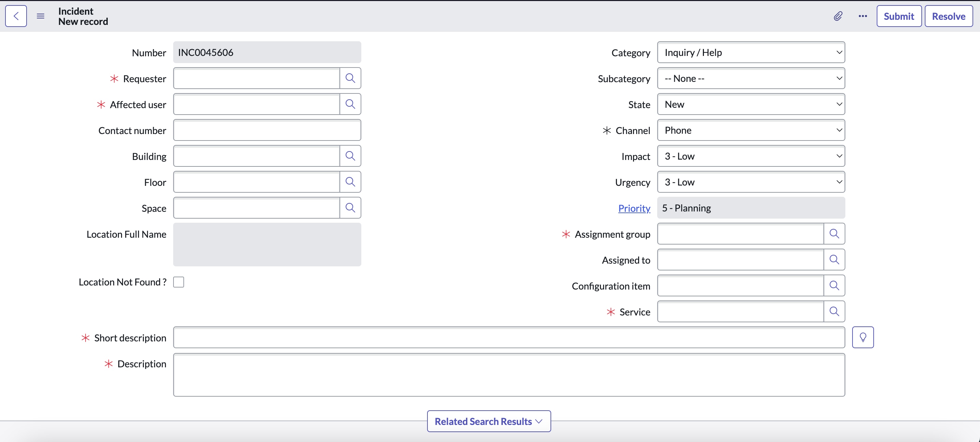Image resolution: width=980 pixels, height=442 pixels.
Task: Open the Channel dropdown
Action: pos(751,130)
